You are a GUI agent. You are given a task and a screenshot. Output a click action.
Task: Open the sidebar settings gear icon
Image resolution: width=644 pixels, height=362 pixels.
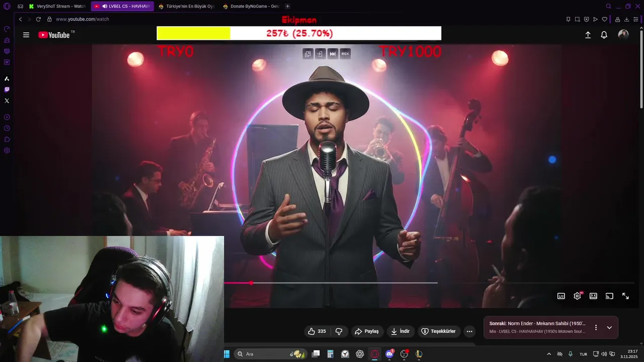pyautogui.click(x=7, y=150)
